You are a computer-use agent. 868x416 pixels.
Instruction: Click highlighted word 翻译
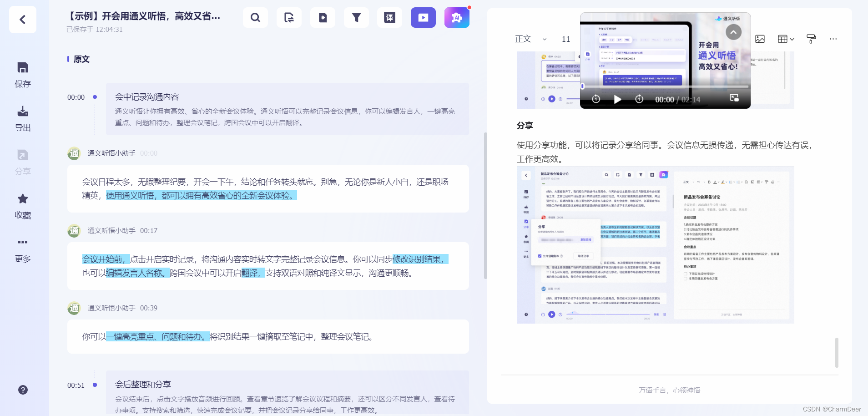253,273
